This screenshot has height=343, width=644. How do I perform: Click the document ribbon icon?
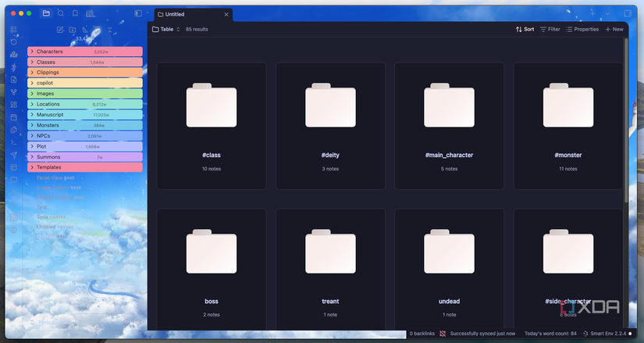point(13,80)
